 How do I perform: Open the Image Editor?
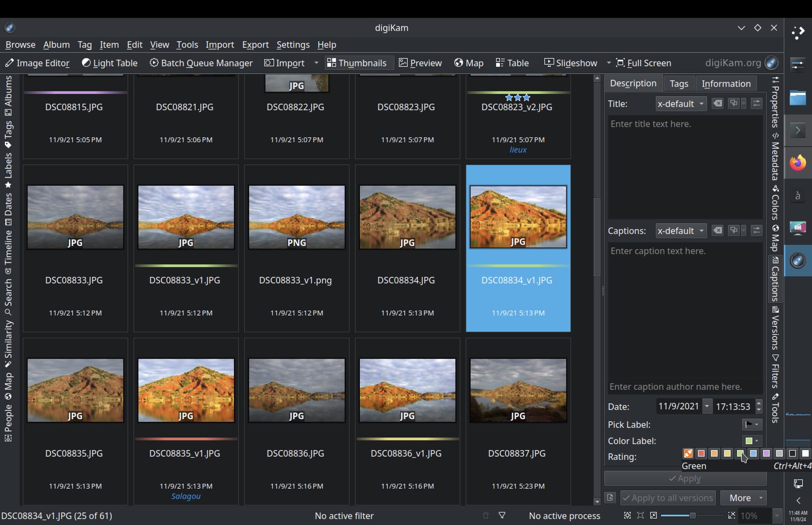(x=37, y=63)
